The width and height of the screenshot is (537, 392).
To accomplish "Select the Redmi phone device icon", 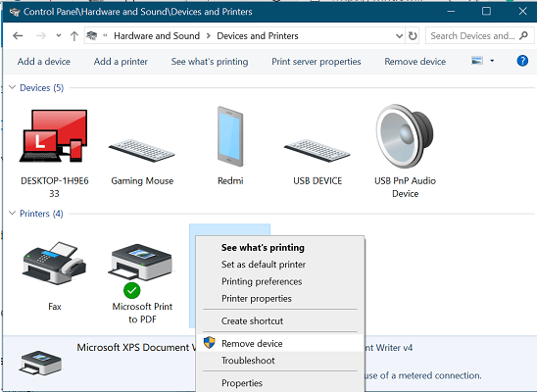I will [230, 136].
